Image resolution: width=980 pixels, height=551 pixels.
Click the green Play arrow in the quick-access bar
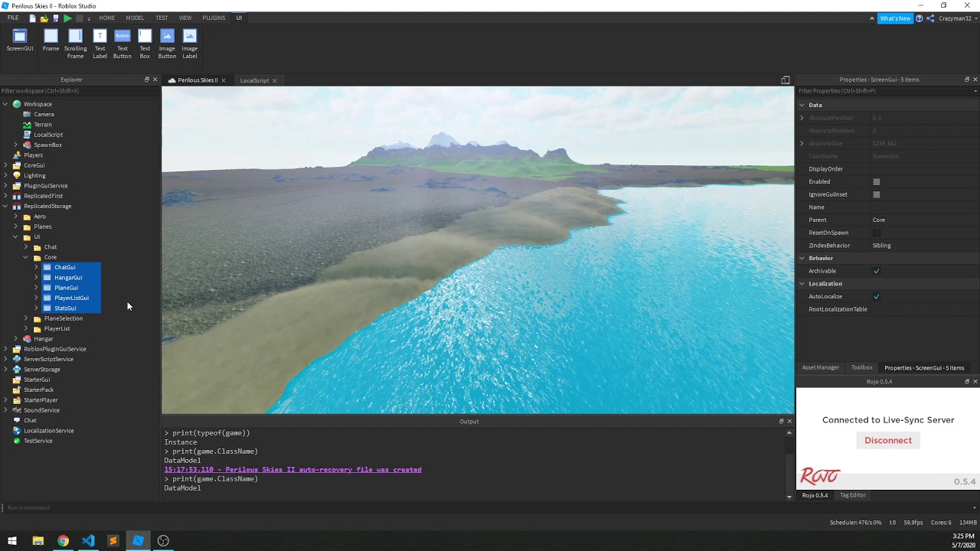[x=67, y=18]
